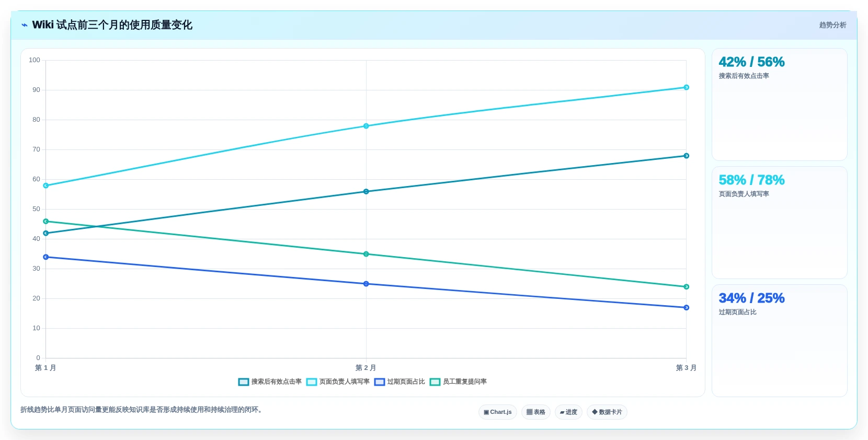
Task: Click the 第 1 月 axis label
Action: pos(45,368)
